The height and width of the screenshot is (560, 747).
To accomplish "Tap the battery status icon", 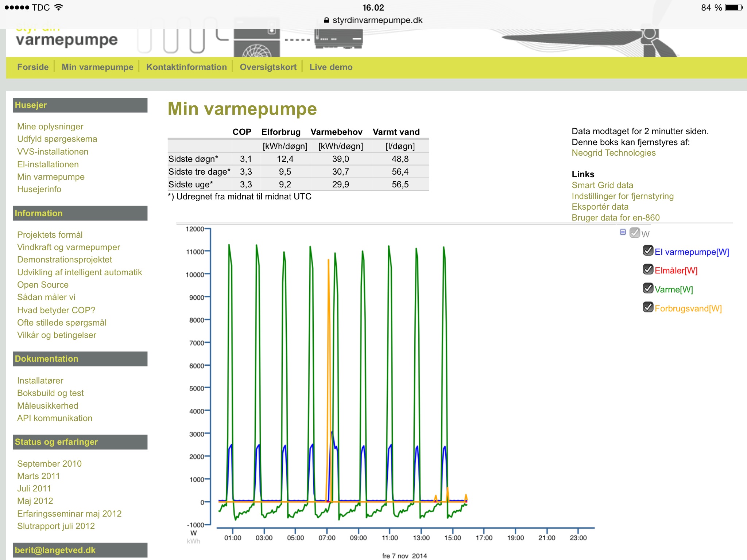I will (x=734, y=8).
